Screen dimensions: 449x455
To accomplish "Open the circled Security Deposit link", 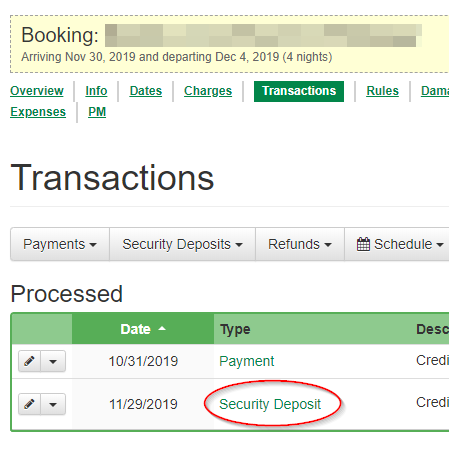I will pyautogui.click(x=270, y=404).
